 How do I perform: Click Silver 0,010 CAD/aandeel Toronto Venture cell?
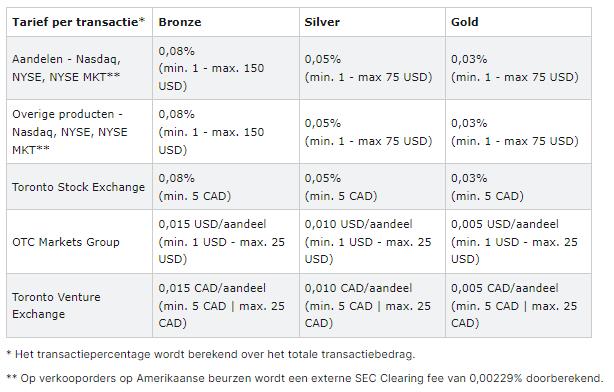[368, 305]
